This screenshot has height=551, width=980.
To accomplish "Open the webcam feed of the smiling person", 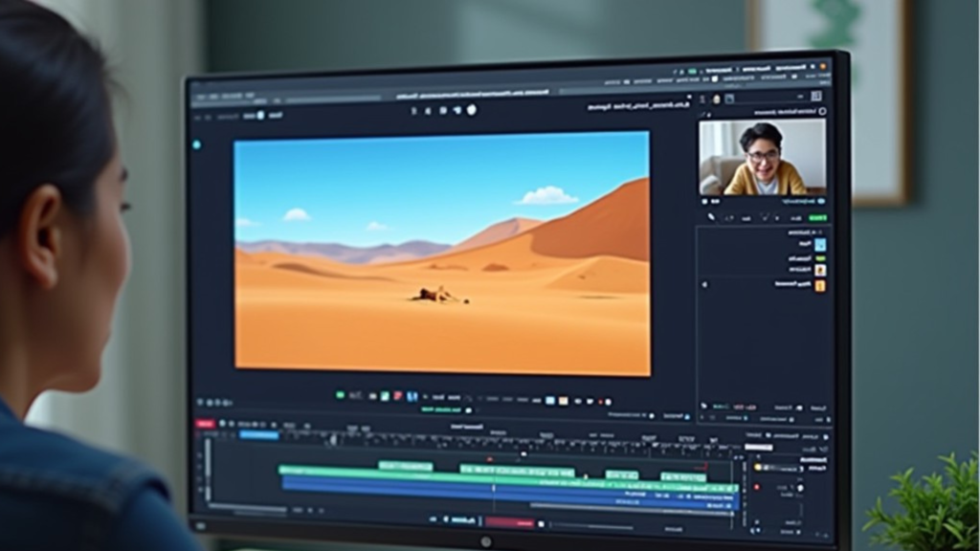I will 762,158.
